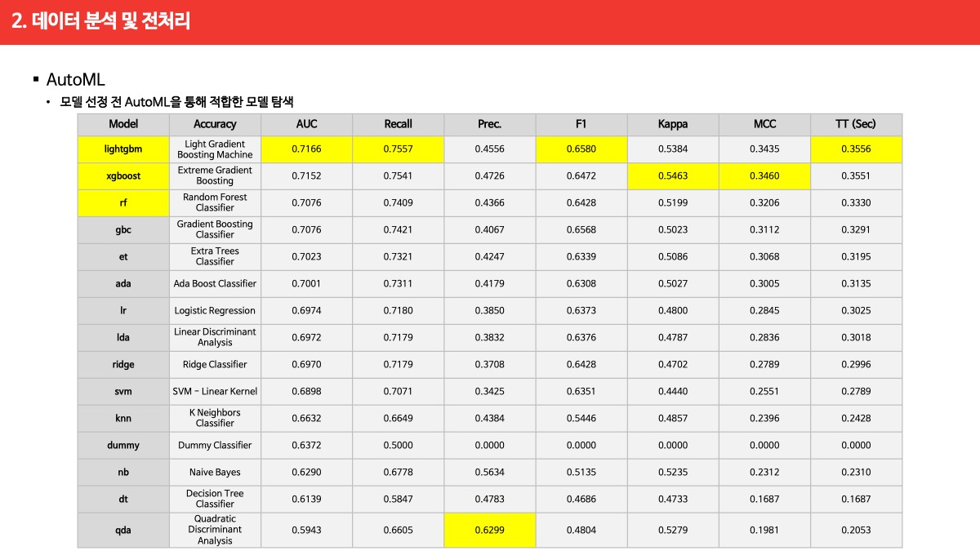Image resolution: width=980 pixels, height=551 pixels.
Task: Click 'Naive Bayes' cell
Action: click(x=215, y=472)
